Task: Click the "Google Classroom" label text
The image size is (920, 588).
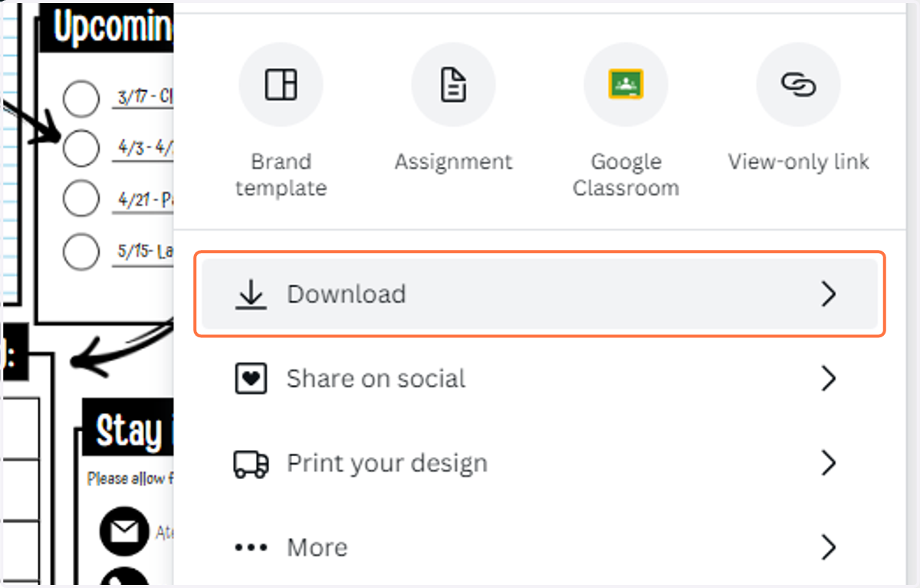Action: point(626,175)
